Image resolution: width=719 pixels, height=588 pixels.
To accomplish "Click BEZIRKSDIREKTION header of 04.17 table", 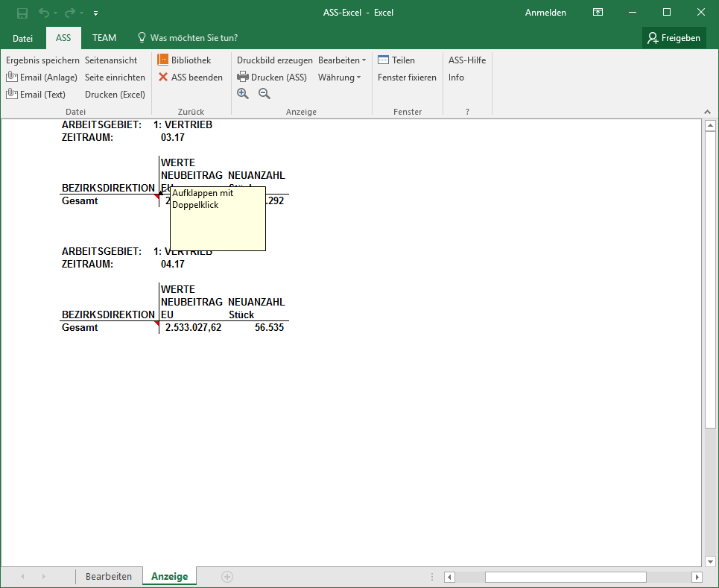I will pos(108,314).
